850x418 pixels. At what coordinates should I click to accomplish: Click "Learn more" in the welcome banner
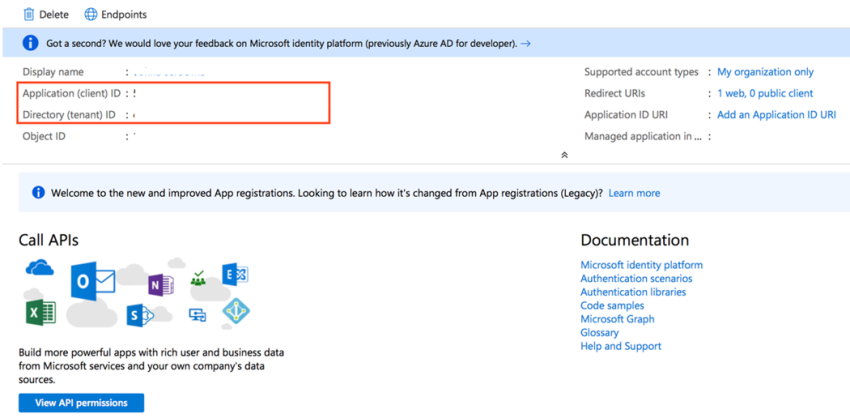tap(634, 193)
